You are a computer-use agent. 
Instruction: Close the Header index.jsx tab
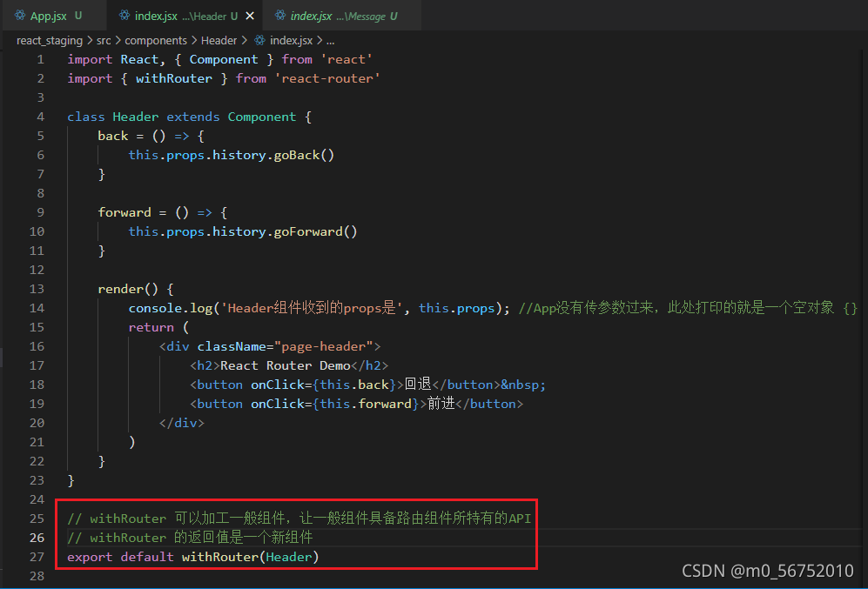(x=250, y=16)
